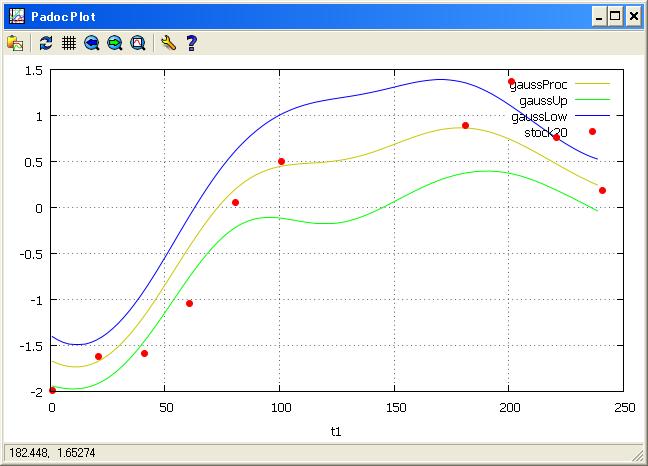Image resolution: width=648 pixels, height=466 pixels.
Task: Apply the next zoom settings
Action: point(115,43)
